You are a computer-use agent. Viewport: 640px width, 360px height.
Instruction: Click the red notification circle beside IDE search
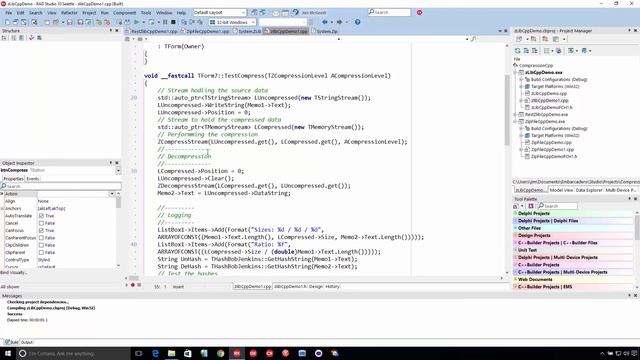[x=419, y=12]
